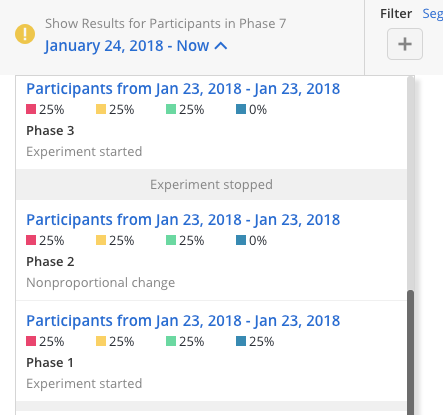Click the Phase 1 label
The image size is (443, 415).
tap(50, 363)
